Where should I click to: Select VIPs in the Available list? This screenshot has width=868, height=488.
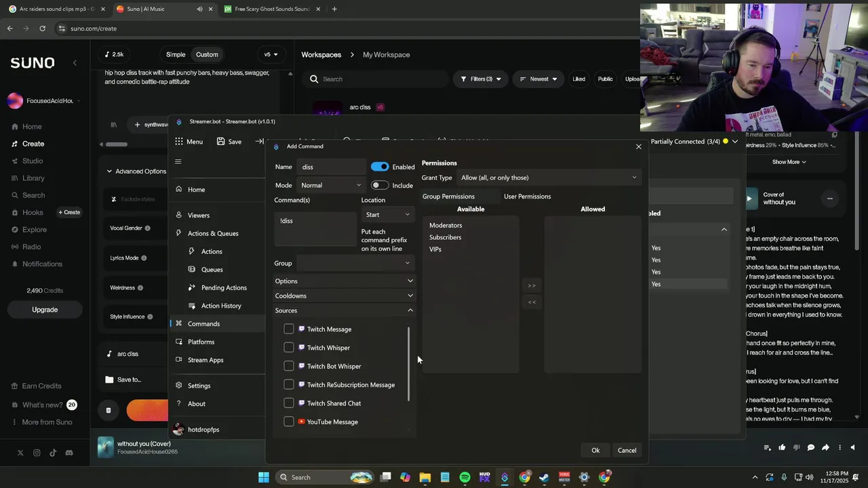[435, 249]
